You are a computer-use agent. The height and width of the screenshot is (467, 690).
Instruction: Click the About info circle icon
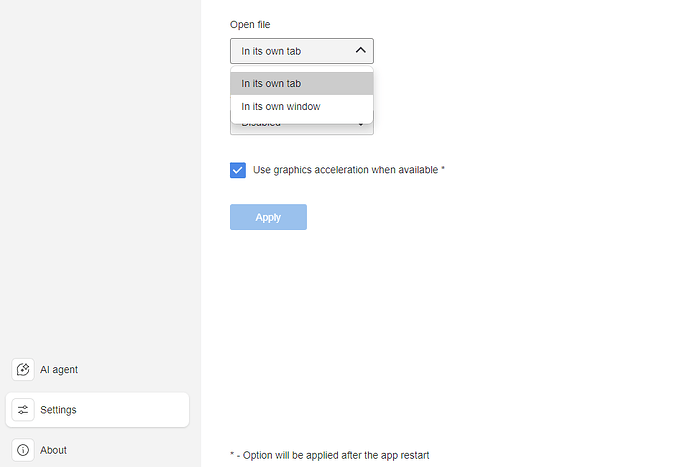tap(23, 450)
